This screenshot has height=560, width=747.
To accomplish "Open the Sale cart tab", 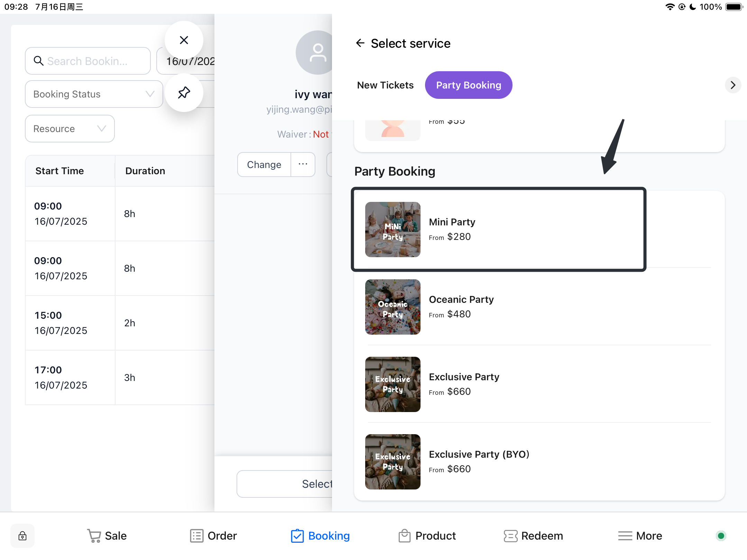I will pyautogui.click(x=107, y=535).
